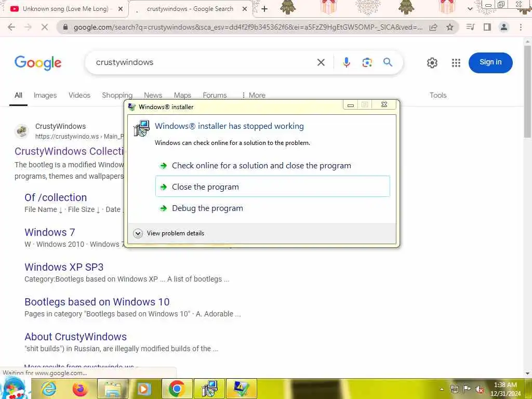This screenshot has height=399, width=532.
Task: Click the CrustyWindows site favicon
Action: [x=22, y=131]
